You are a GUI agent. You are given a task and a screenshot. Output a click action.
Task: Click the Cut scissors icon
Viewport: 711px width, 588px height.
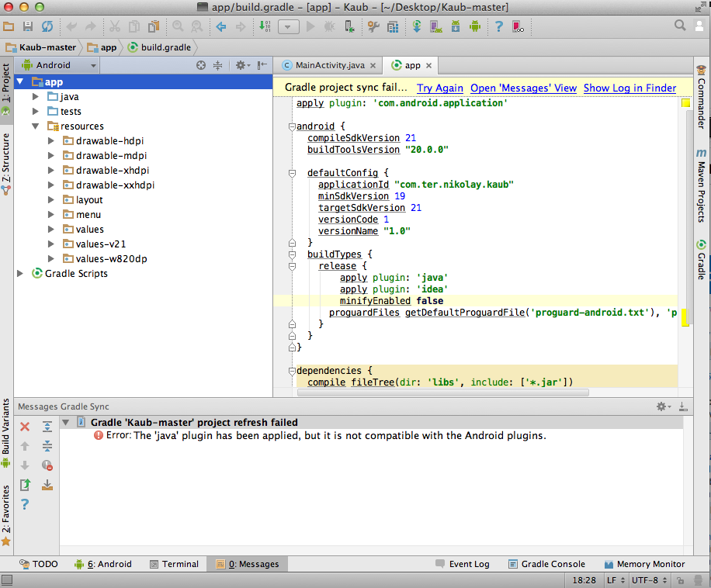point(115,26)
